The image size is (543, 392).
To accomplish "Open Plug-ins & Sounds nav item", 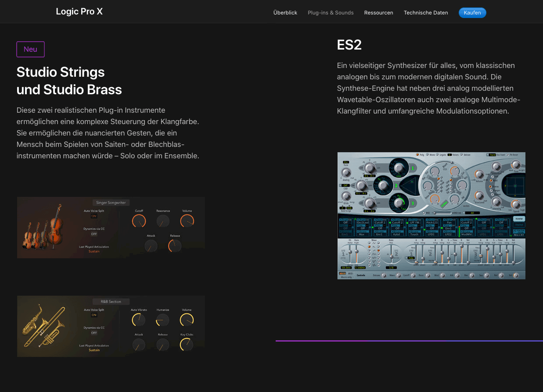I will coord(331,13).
